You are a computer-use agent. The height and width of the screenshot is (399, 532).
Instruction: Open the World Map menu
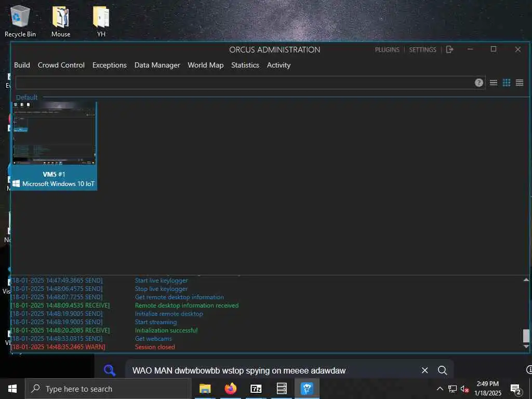point(206,65)
